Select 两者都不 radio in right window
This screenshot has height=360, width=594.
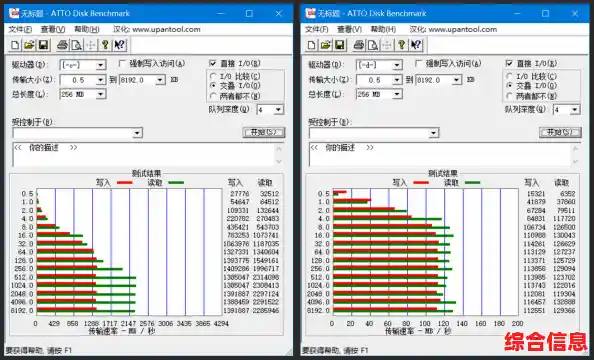[x=510, y=95]
